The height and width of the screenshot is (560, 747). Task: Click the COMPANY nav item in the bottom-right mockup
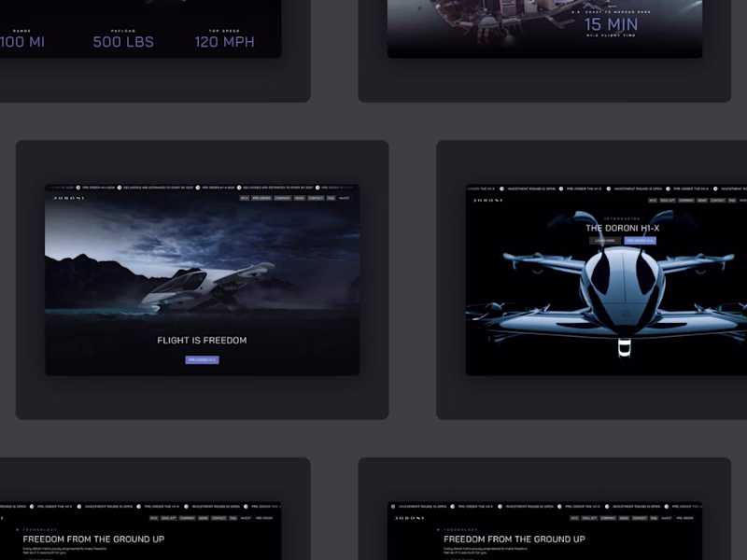(608, 518)
